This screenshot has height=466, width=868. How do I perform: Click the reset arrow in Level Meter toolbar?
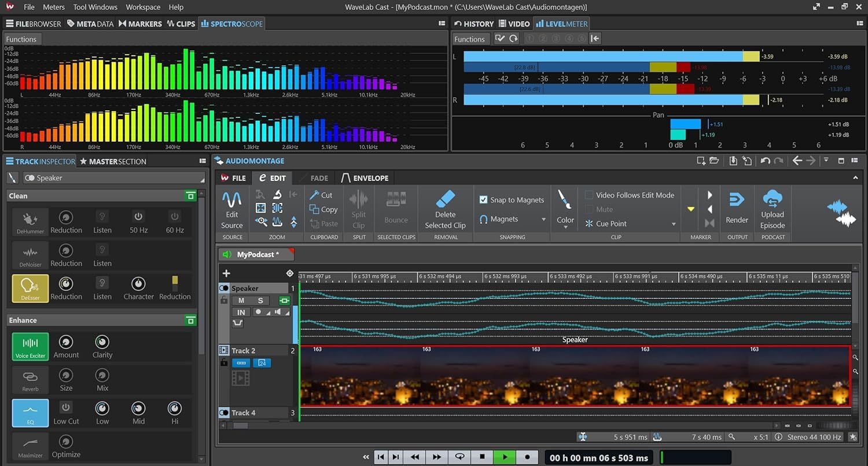513,39
